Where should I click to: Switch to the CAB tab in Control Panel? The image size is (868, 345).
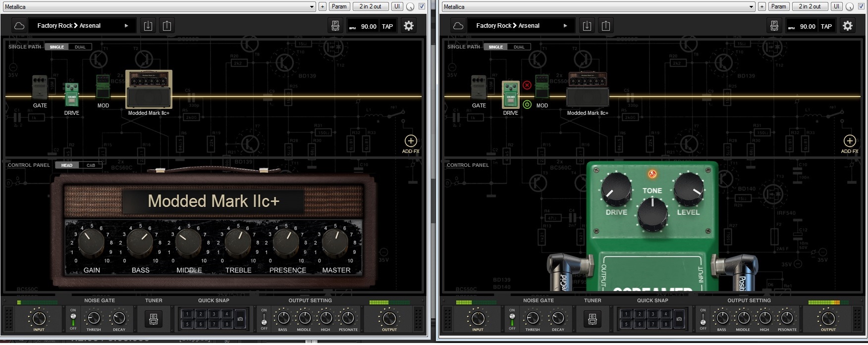(91, 165)
